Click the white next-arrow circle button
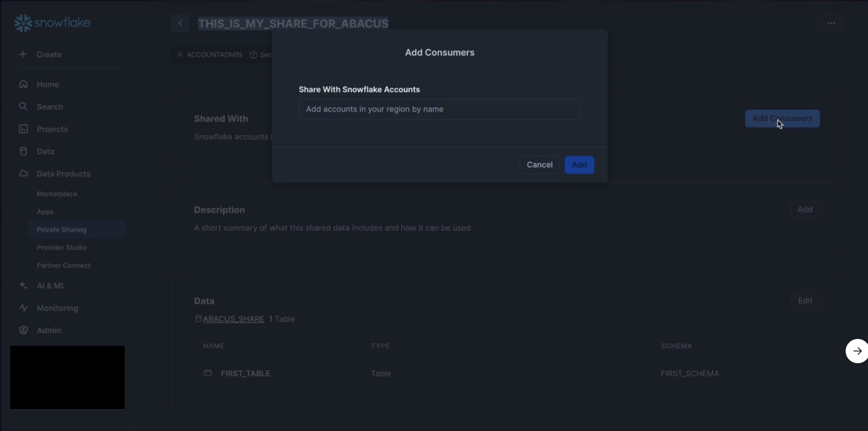This screenshot has width=868, height=431. (857, 351)
